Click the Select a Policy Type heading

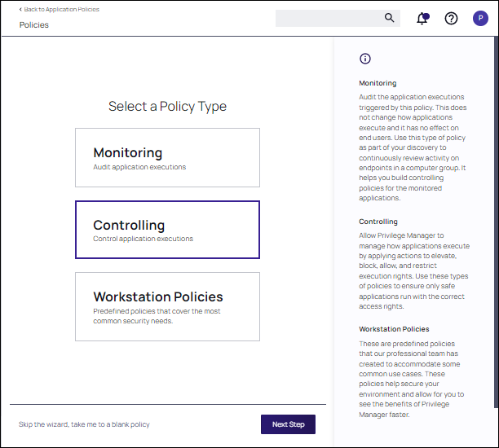click(x=167, y=107)
